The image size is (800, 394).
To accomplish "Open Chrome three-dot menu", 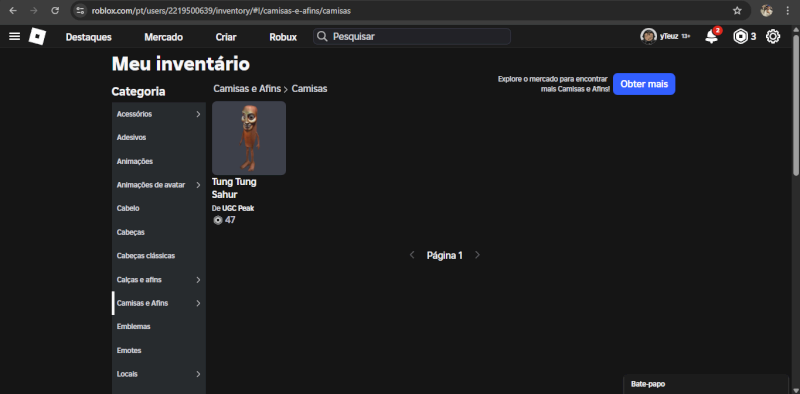I will tap(787, 11).
